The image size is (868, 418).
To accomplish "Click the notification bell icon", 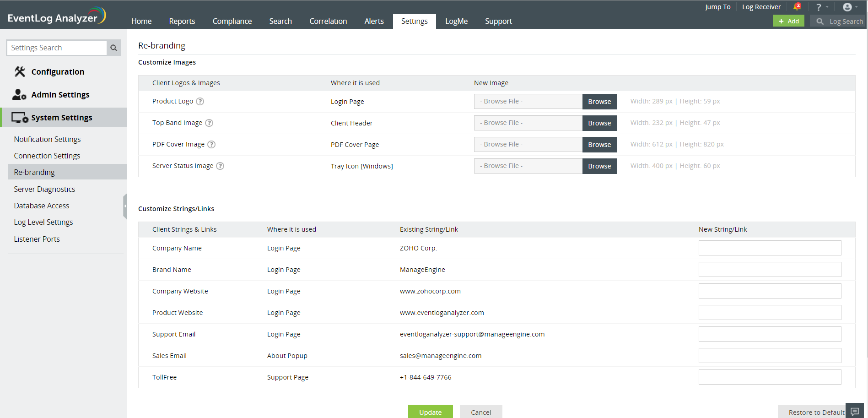I will (x=797, y=7).
